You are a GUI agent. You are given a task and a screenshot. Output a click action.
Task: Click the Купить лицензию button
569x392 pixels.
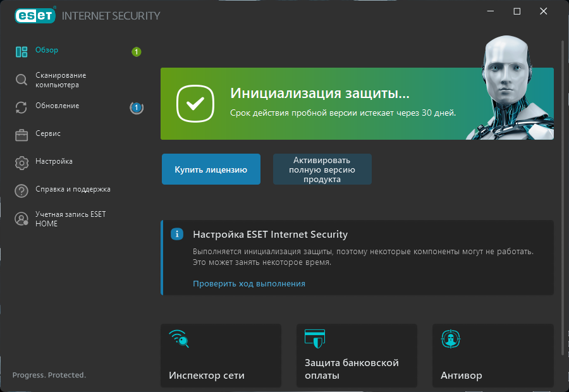point(211,169)
